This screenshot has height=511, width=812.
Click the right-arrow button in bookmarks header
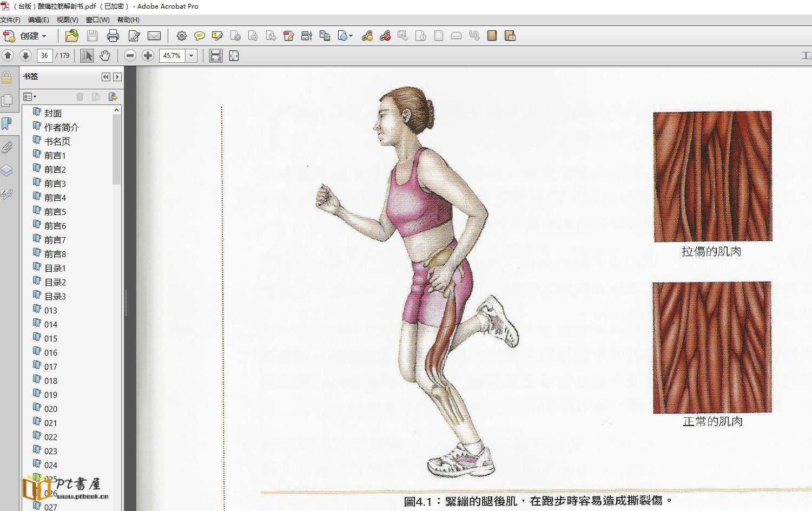(x=117, y=77)
